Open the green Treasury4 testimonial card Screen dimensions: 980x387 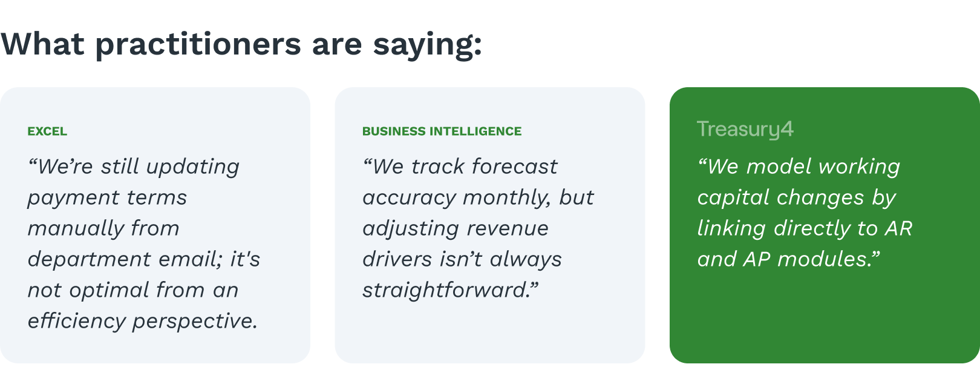point(825,225)
